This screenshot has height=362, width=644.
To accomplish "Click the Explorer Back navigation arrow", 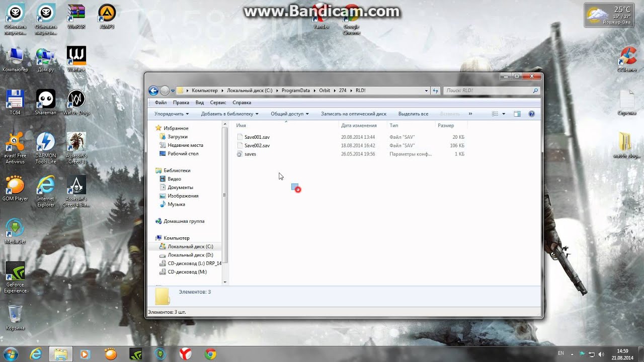I will pos(153,91).
